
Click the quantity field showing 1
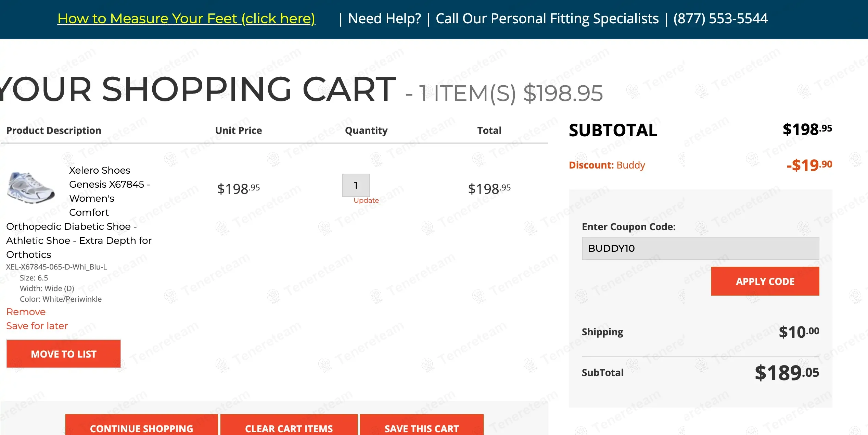coord(356,185)
